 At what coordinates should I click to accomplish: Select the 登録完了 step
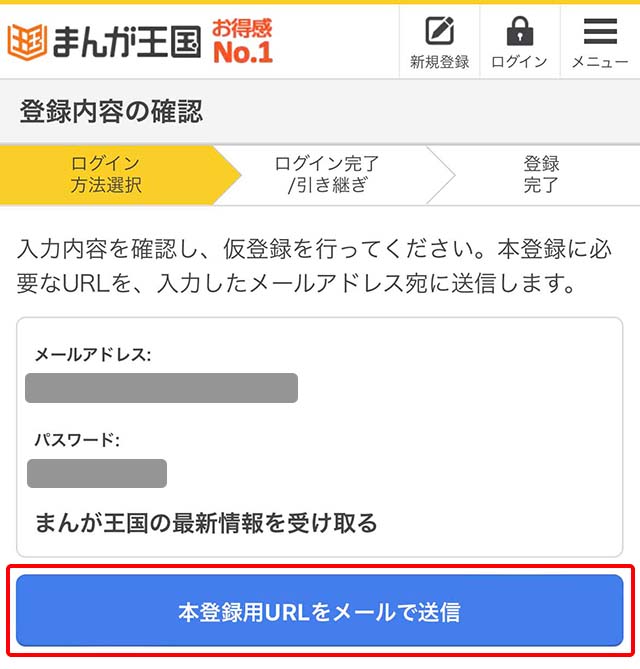(x=541, y=175)
